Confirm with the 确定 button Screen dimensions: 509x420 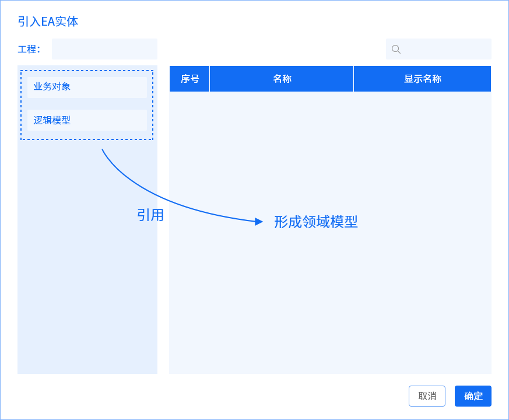point(473,396)
